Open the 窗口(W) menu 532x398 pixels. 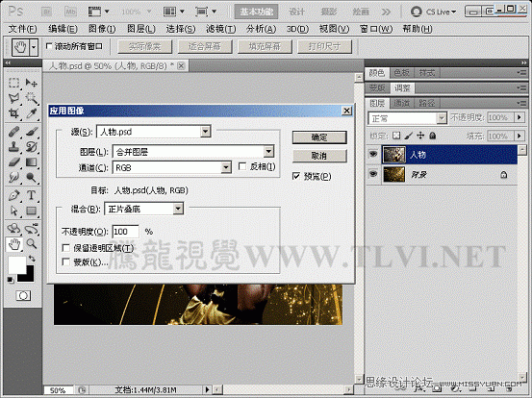point(375,29)
